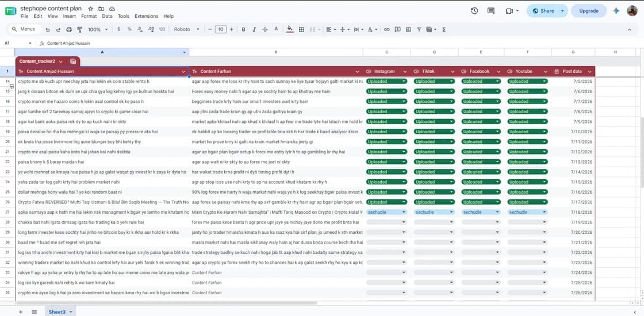The height and width of the screenshot is (316, 644).
Task: Click the Menus search box
Action: pos(25,29)
